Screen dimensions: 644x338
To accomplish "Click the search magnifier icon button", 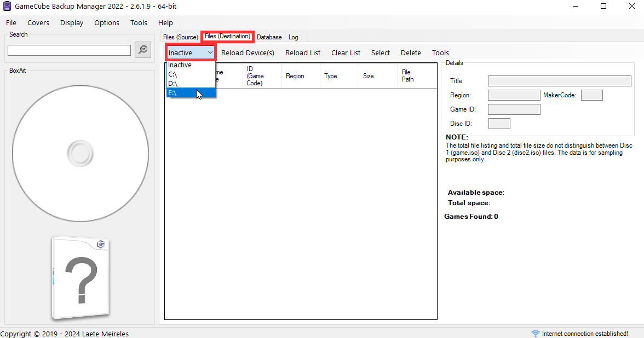I will [143, 50].
